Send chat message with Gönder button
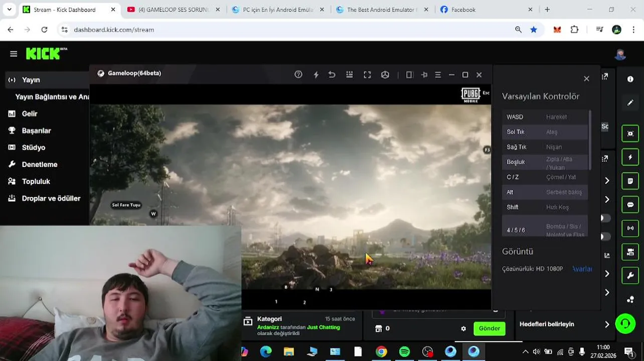Screen dimensions: 644x361 click(x=489, y=329)
